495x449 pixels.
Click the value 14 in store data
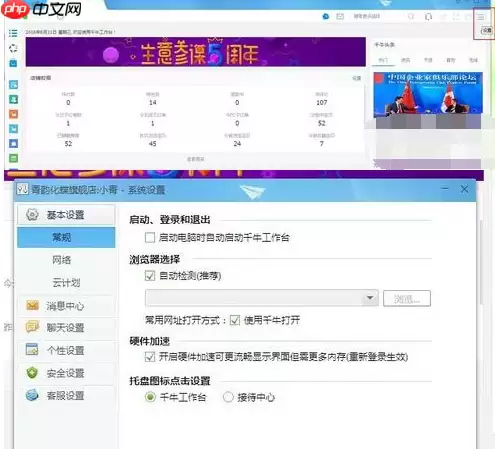pos(153,102)
